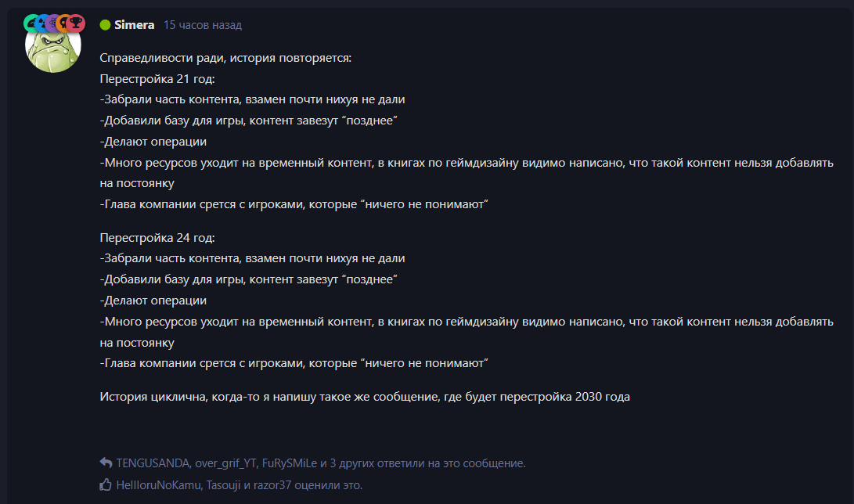Click the '15 часов назад' timestamp
Viewport: 854px width, 504px height.
203,25
